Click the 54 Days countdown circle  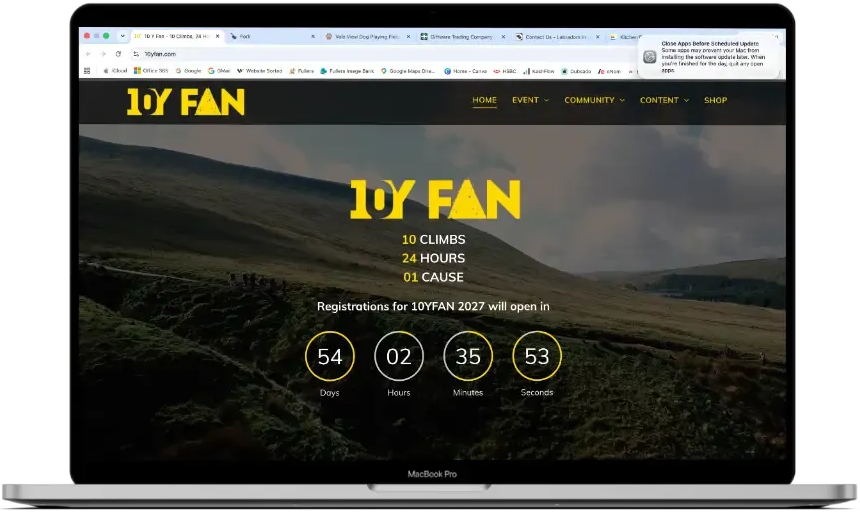click(330, 356)
